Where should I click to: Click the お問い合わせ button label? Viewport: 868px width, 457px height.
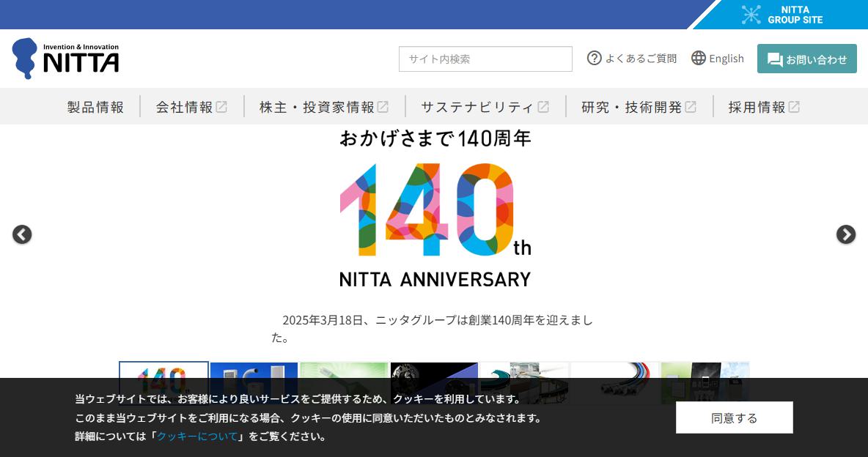817,59
